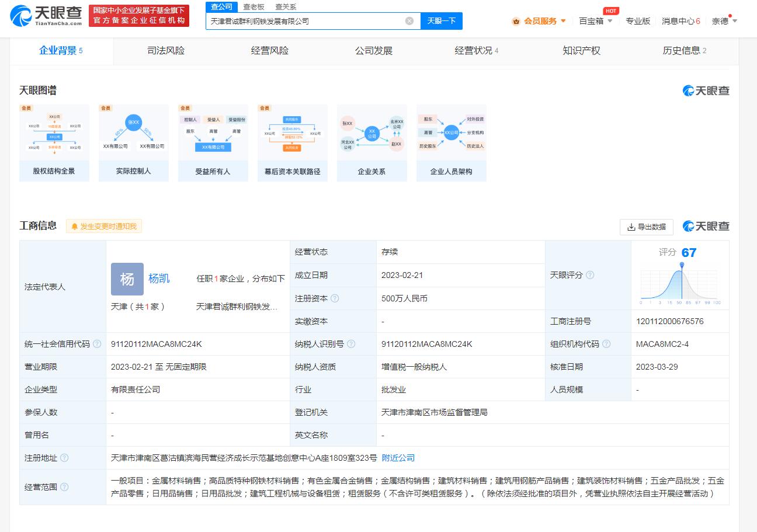Screen dimensions: 757x532
Task: Open 附近公司 link
Action: pos(398,458)
